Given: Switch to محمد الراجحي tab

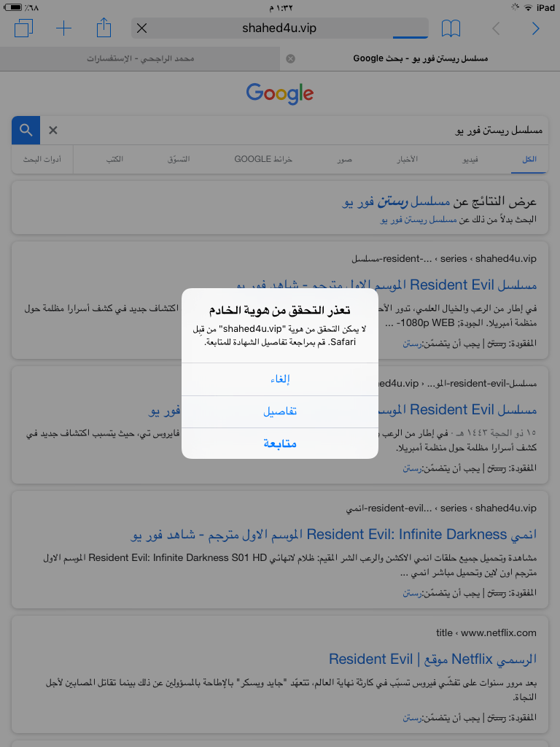Looking at the screenshot, I should point(140,58).
